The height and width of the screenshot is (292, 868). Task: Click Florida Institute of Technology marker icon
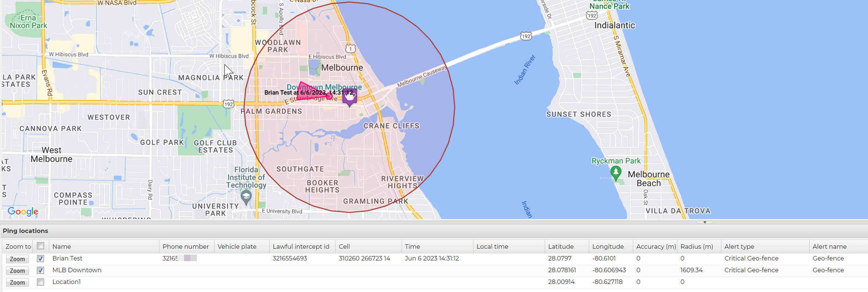246,198
